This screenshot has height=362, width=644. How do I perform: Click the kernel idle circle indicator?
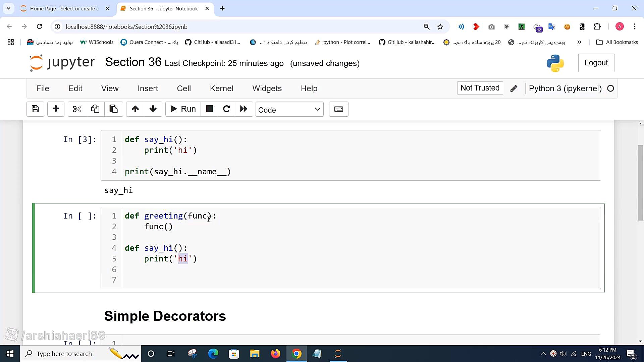coord(610,88)
